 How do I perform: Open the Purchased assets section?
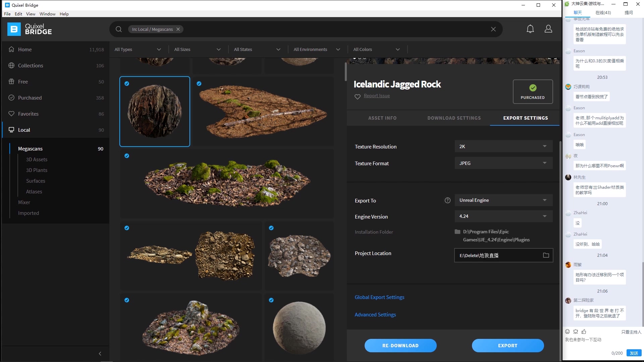click(30, 98)
